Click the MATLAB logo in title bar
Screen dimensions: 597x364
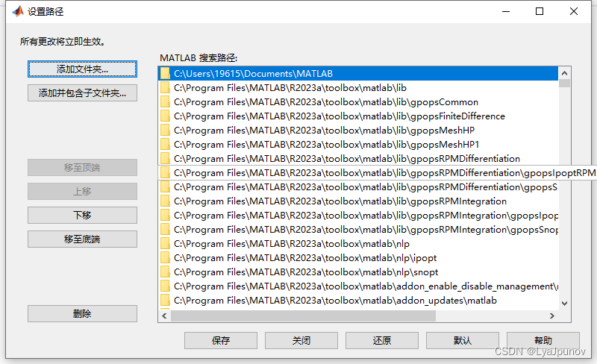pos(17,11)
